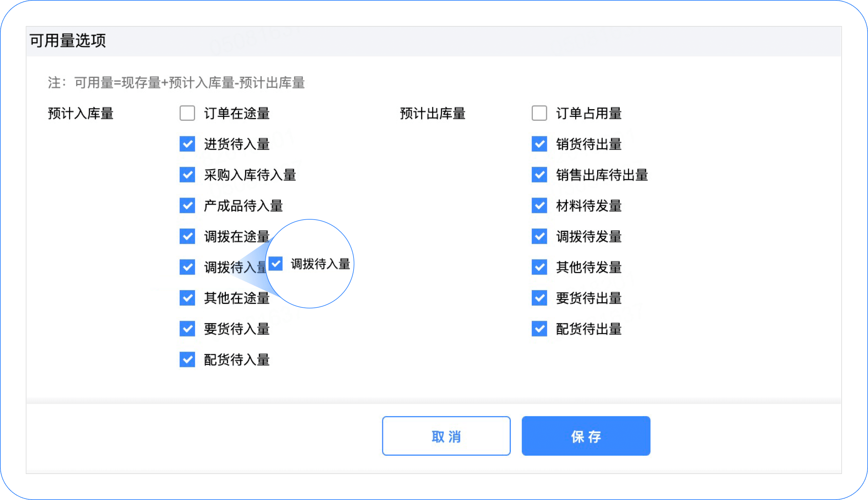Screen dimensions: 868x500
Task: Toggle the 产成品待入量 checkbox
Action: [x=187, y=206]
